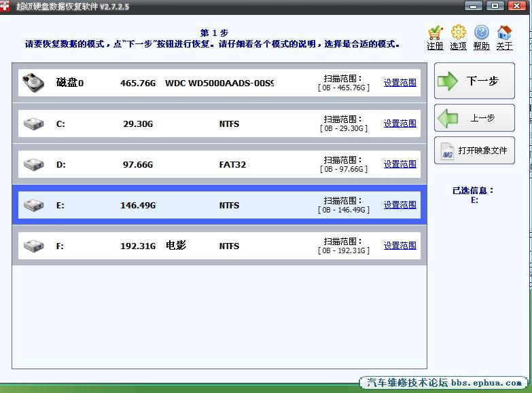Click 设置范围 link for C: drive
This screenshot has width=532, height=393.
tap(400, 123)
